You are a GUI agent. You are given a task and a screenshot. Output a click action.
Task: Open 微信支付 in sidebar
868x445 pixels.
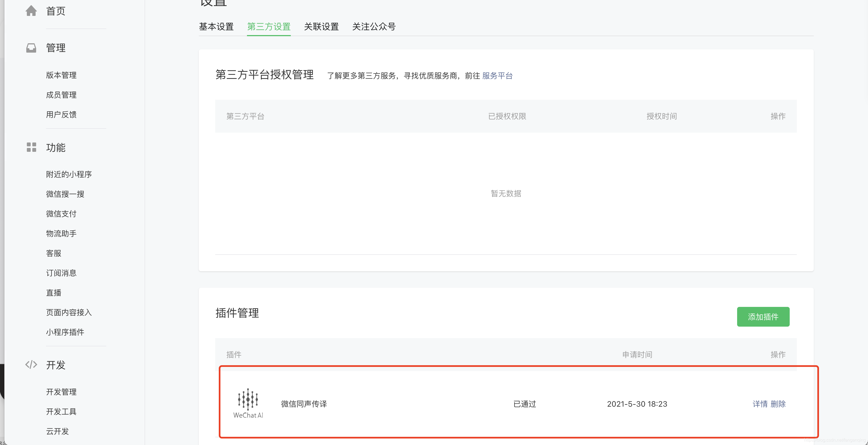[x=61, y=214]
